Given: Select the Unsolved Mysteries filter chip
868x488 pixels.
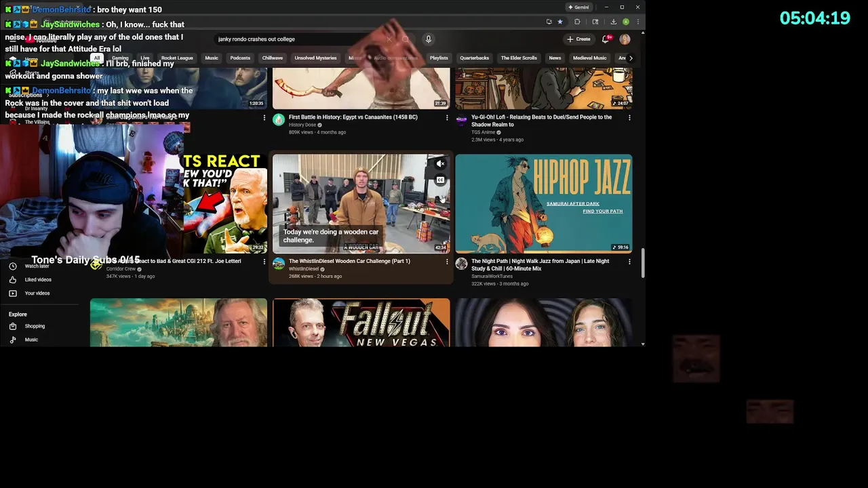Looking at the screenshot, I should [x=315, y=58].
